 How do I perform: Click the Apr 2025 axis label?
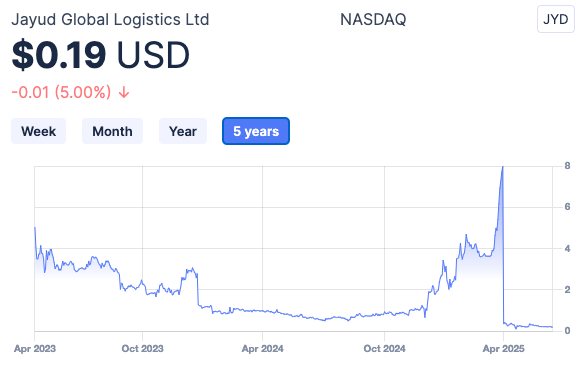(x=503, y=349)
